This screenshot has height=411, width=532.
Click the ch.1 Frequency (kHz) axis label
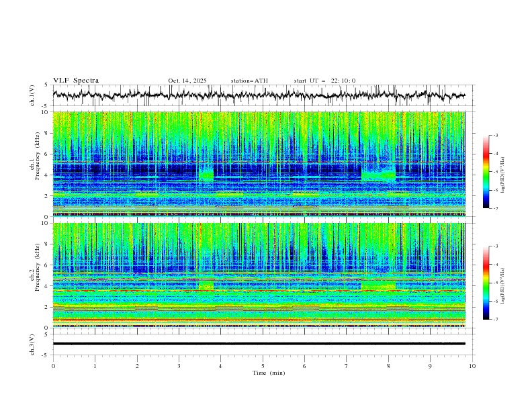[x=34, y=156]
